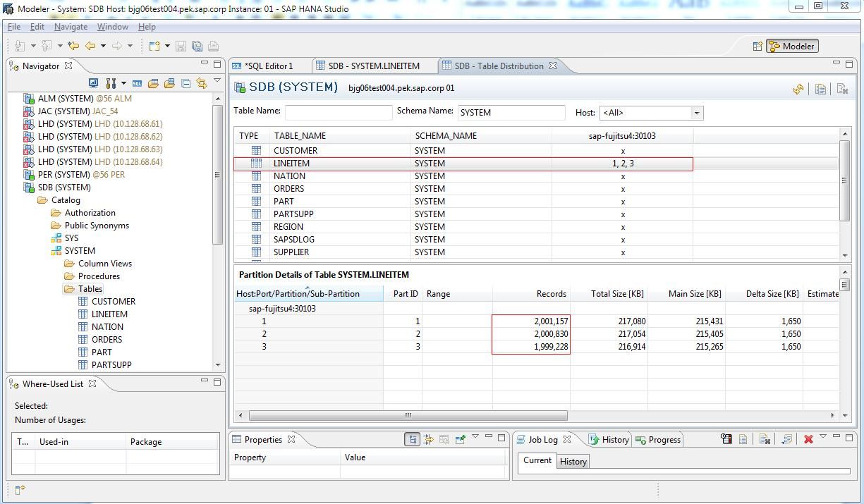Click the SCHEMA_NAME column header
This screenshot has width=864, height=504.
[x=481, y=136]
